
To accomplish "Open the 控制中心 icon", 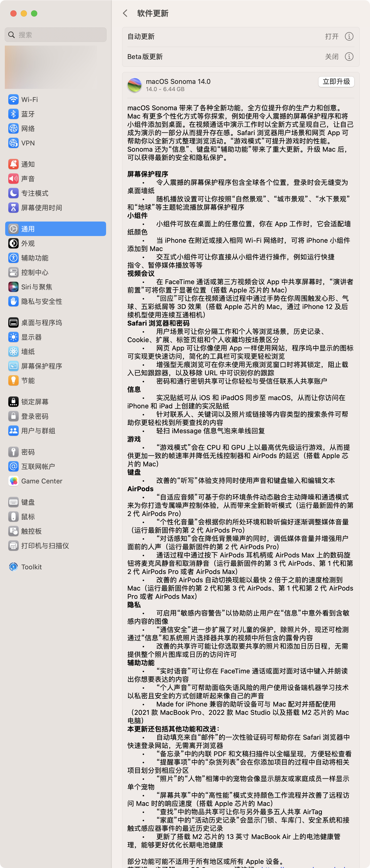I will [x=13, y=272].
